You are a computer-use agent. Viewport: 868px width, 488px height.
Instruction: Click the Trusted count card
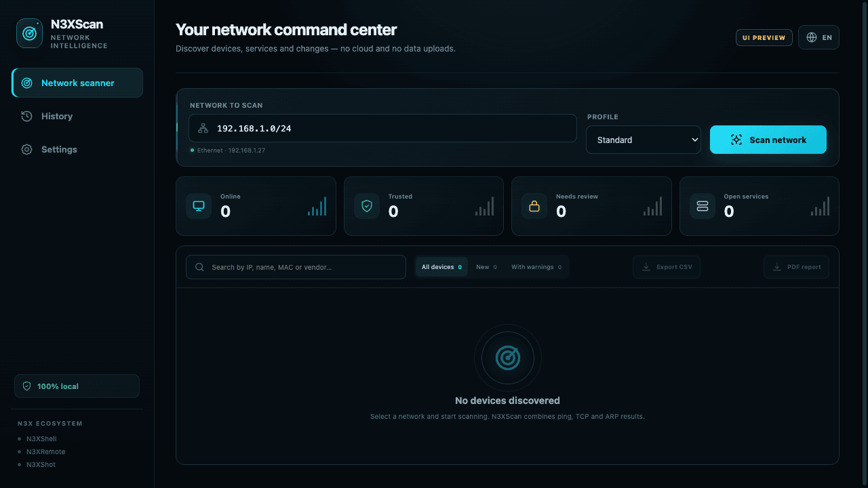424,206
